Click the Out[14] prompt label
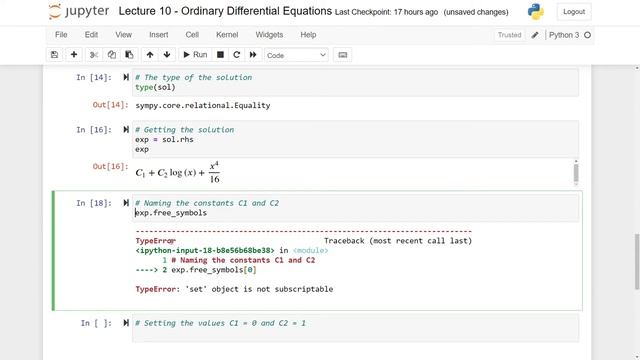The width and height of the screenshot is (640, 360). (110, 105)
